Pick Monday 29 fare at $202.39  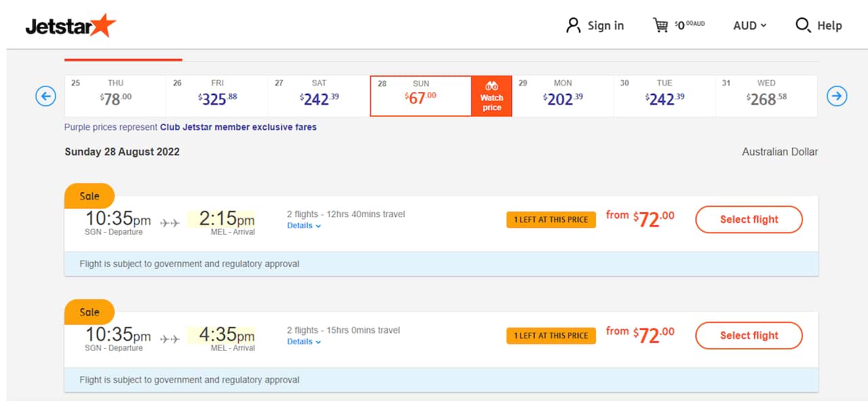563,96
